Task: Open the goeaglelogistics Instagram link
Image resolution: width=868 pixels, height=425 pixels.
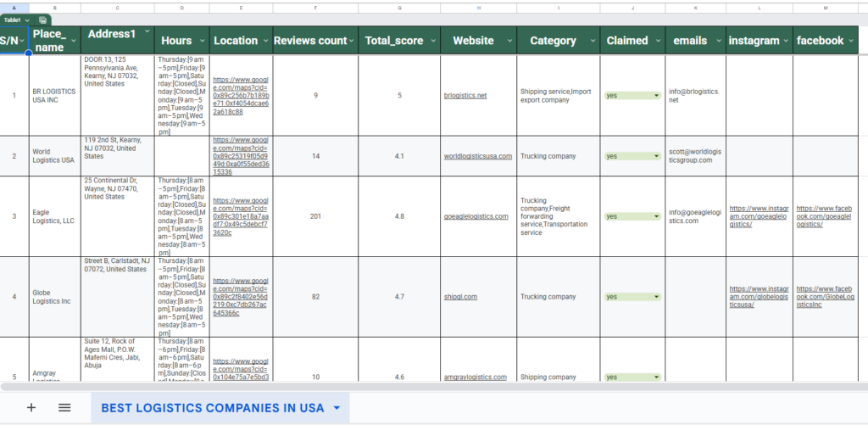Action: 759,216
